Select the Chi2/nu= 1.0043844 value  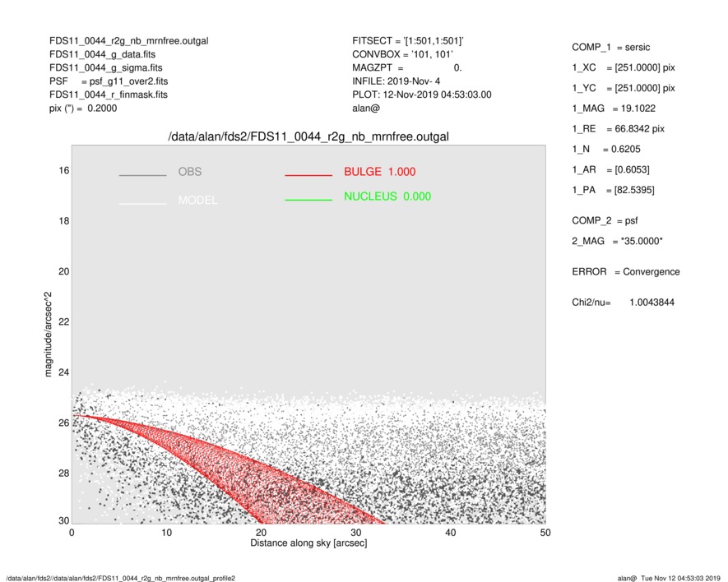623,303
